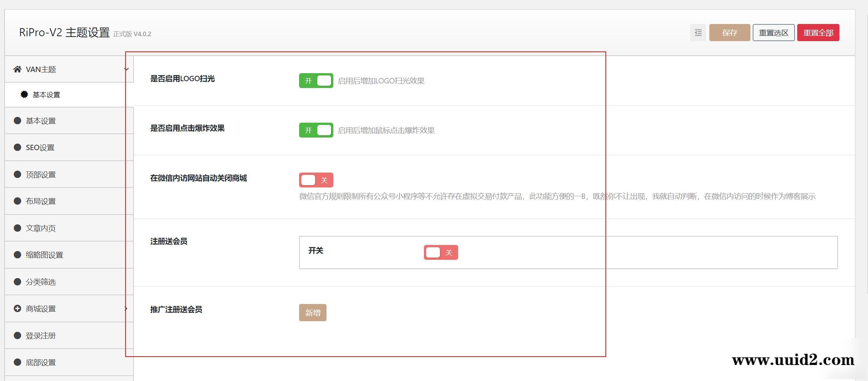The height and width of the screenshot is (381, 868).
Task: Click the bullet icon before 顶部设置
Action: pos(17,174)
